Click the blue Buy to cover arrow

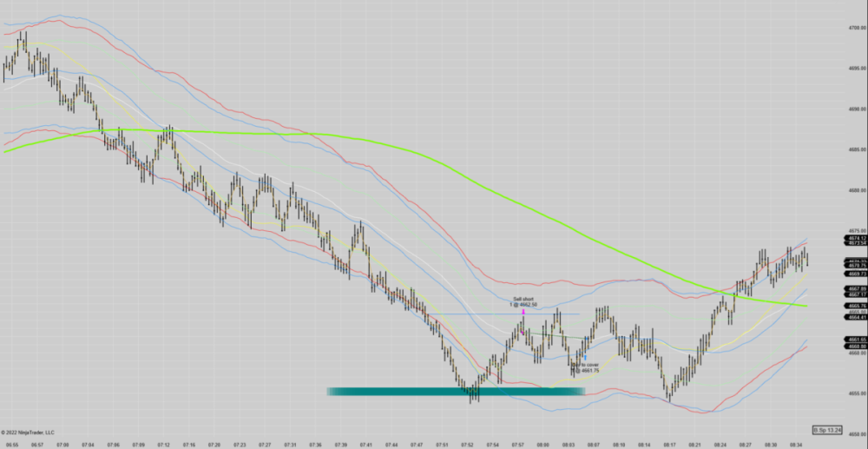pyautogui.click(x=585, y=357)
